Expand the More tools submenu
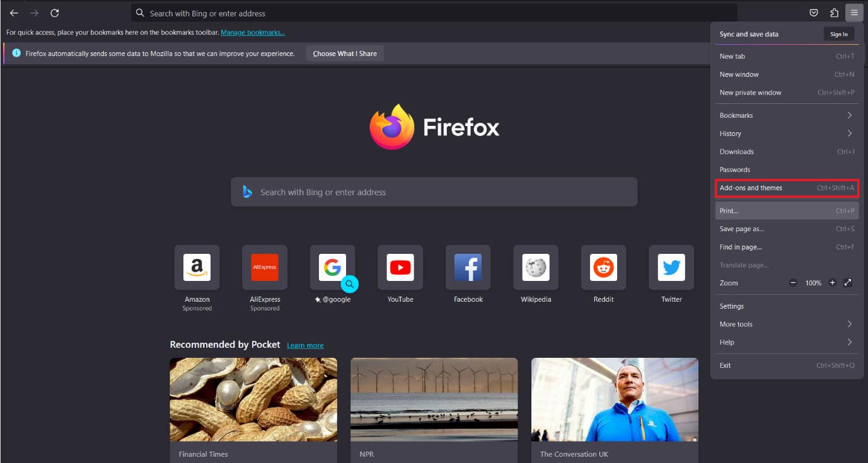868x463 pixels. coord(787,324)
